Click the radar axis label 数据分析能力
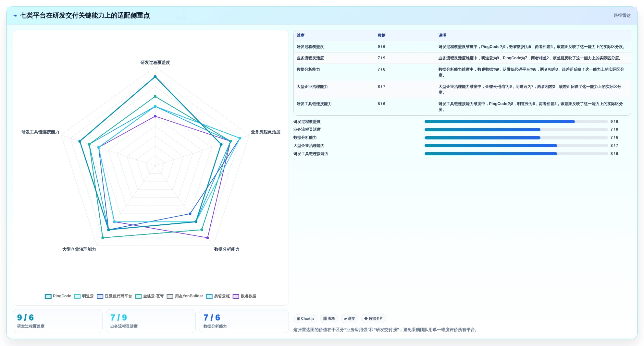Image resolution: width=644 pixels, height=346 pixels. click(x=227, y=249)
